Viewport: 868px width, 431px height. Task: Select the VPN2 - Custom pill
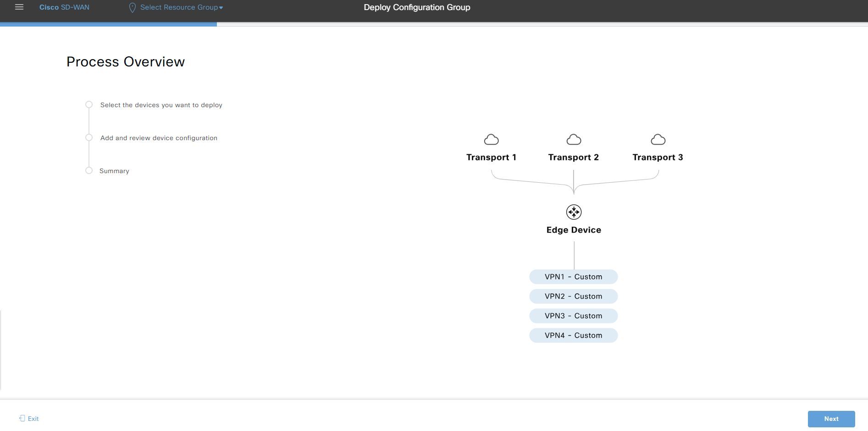coord(574,296)
